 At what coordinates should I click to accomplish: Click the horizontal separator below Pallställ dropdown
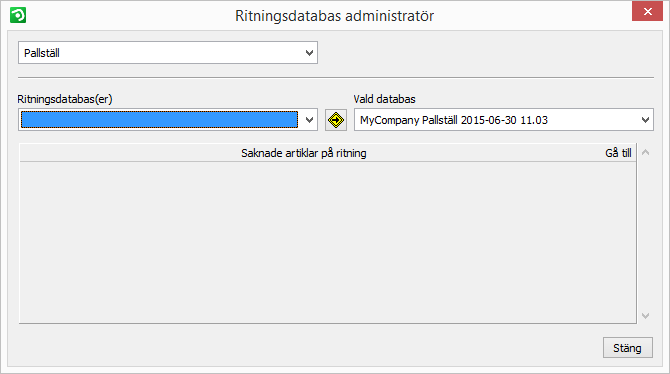[x=336, y=77]
